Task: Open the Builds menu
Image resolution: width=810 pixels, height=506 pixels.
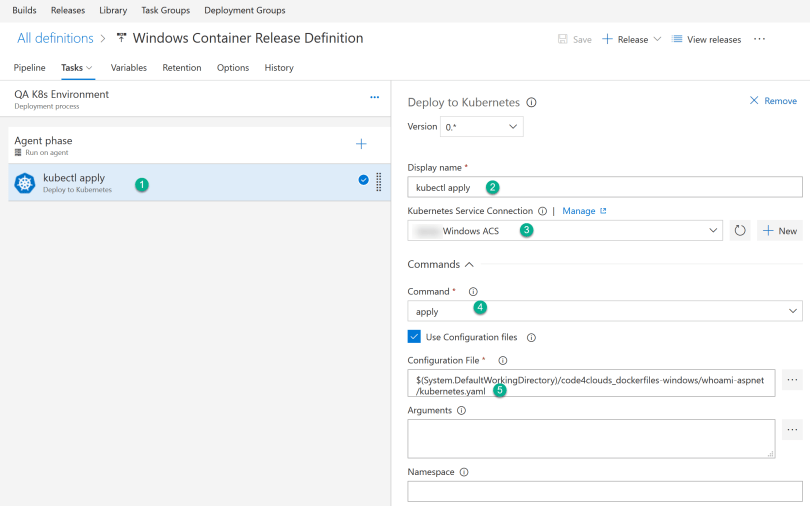Action: click(x=24, y=10)
